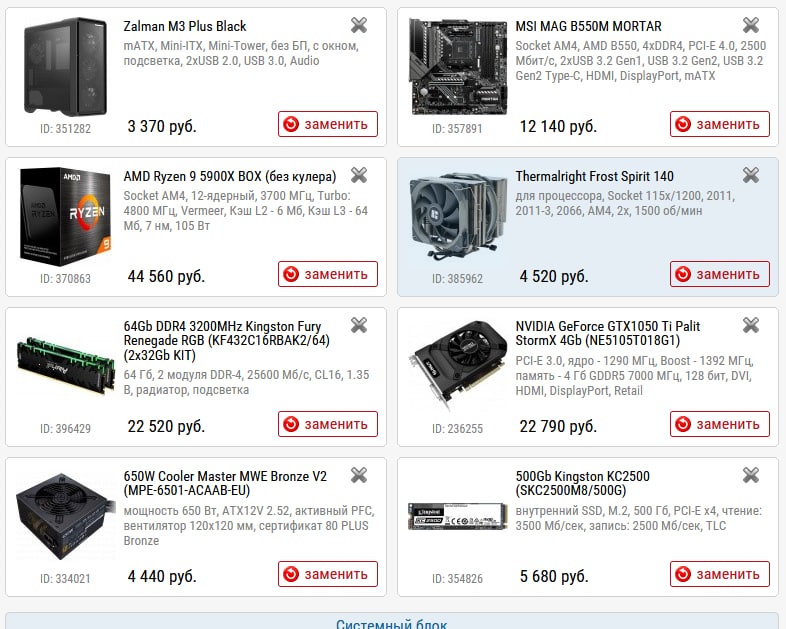Replace the 650W Cooler Master power supply
This screenshot has height=629, width=786.
tap(328, 574)
